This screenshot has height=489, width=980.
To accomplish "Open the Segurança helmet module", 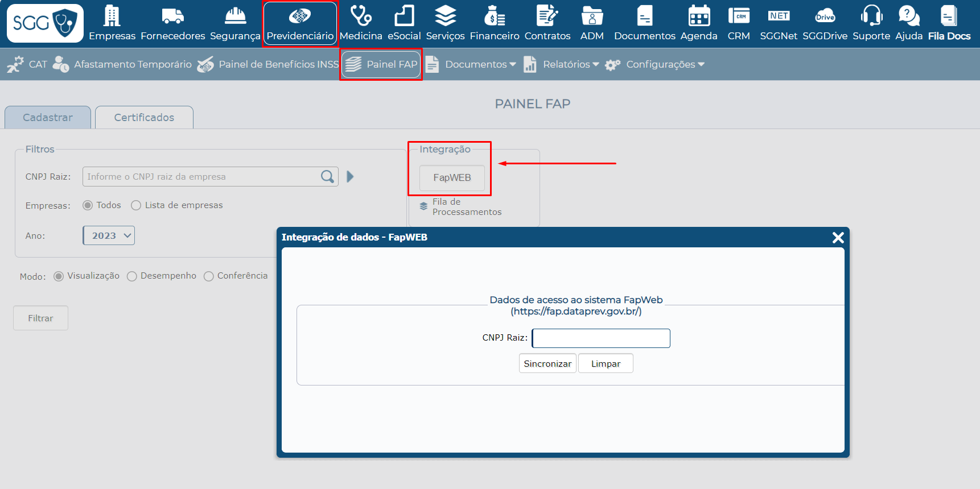I will [x=235, y=23].
